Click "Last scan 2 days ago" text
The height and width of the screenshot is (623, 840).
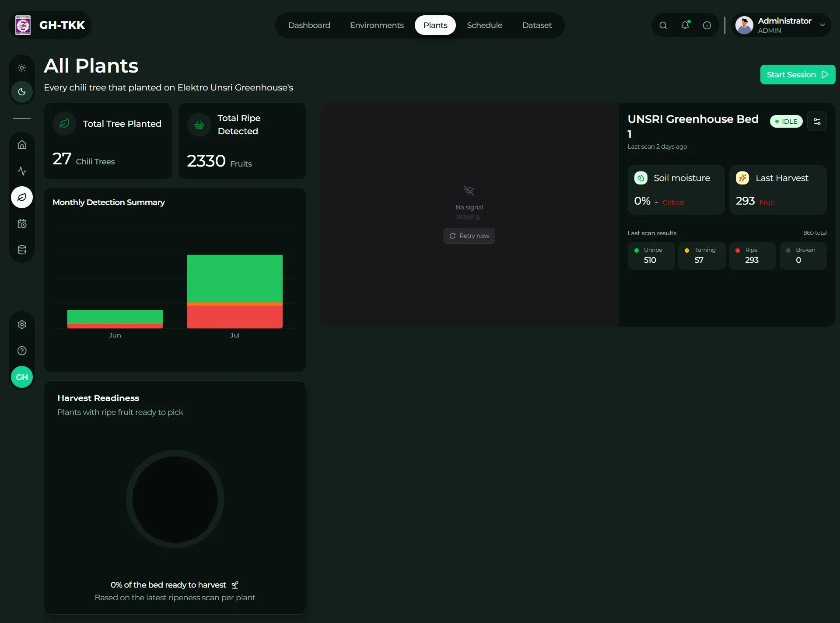(657, 146)
